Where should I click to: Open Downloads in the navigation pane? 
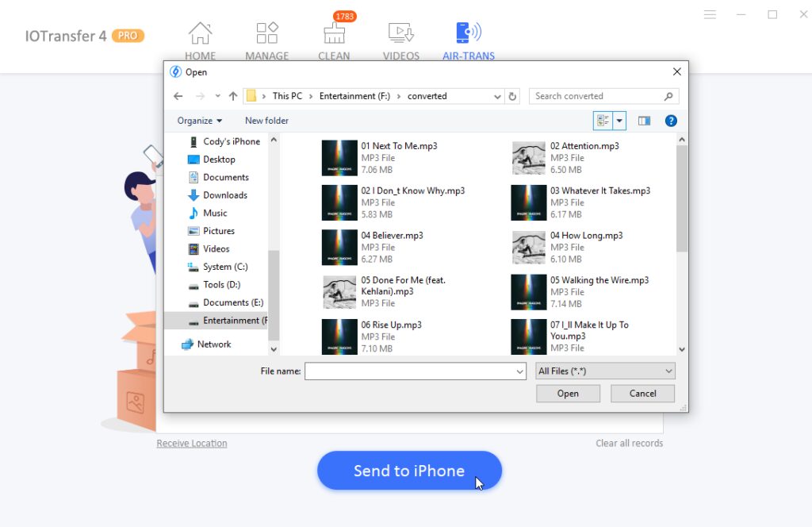217,195
